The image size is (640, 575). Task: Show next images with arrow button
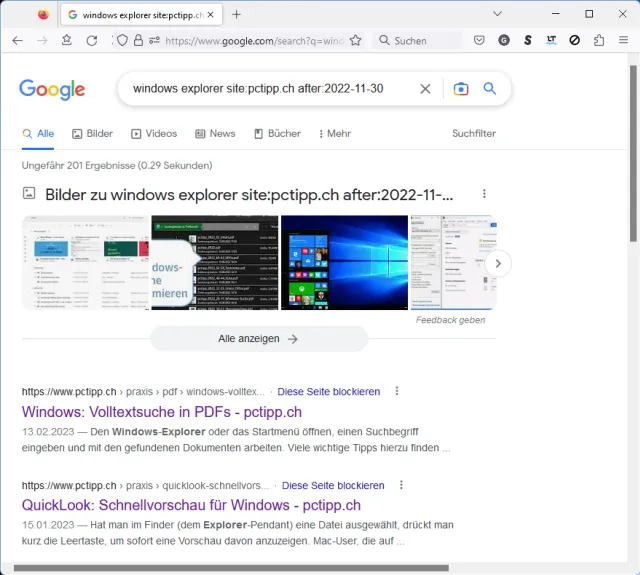(x=498, y=264)
